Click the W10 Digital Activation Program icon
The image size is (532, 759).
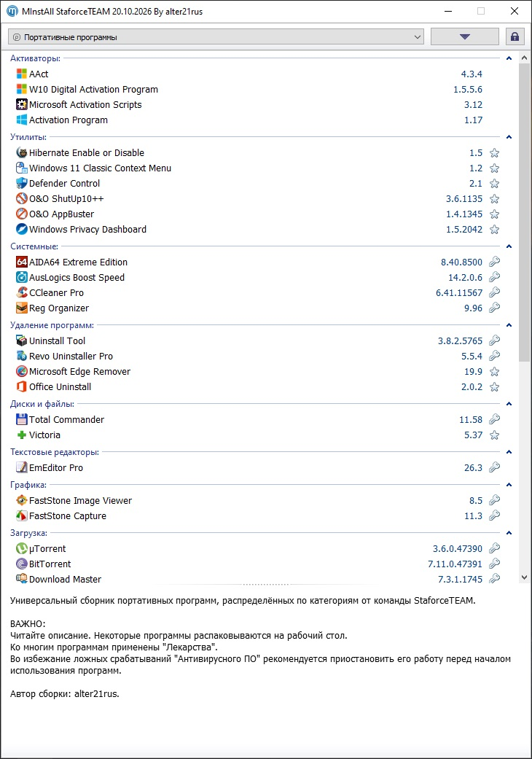click(x=21, y=89)
